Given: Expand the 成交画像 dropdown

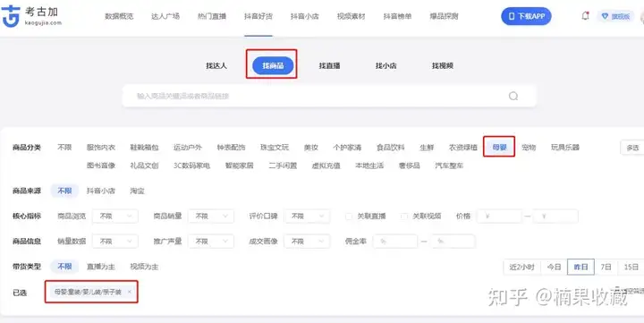Looking at the screenshot, I should (x=307, y=242).
